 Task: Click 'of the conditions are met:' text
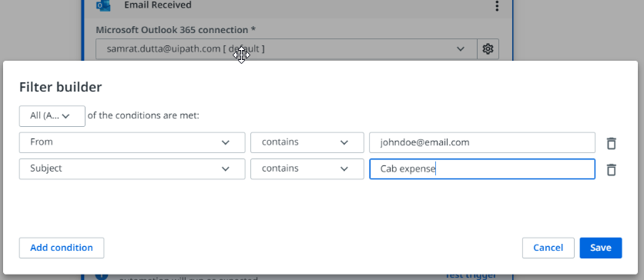(x=143, y=115)
